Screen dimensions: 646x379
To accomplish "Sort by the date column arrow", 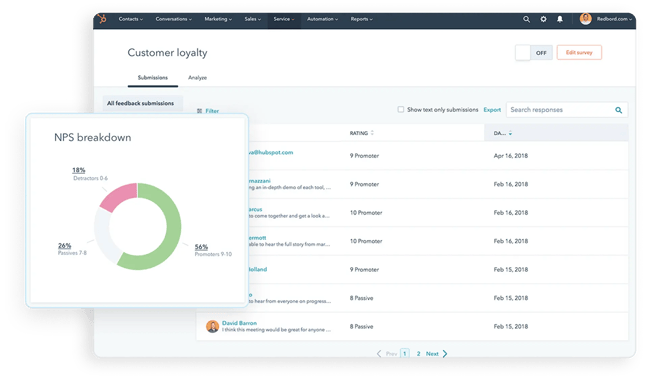I will coord(510,133).
